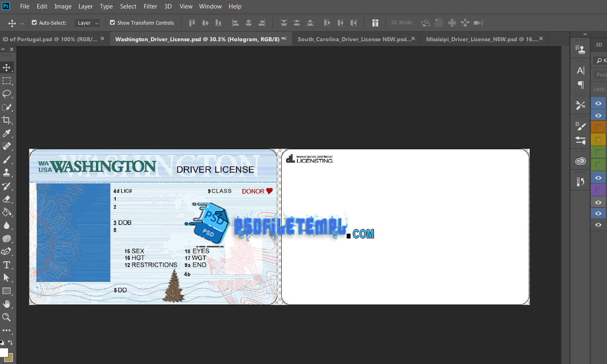Close the ID of Portugal.psd tab
Viewport: 607px width, 364px height.
click(x=102, y=38)
